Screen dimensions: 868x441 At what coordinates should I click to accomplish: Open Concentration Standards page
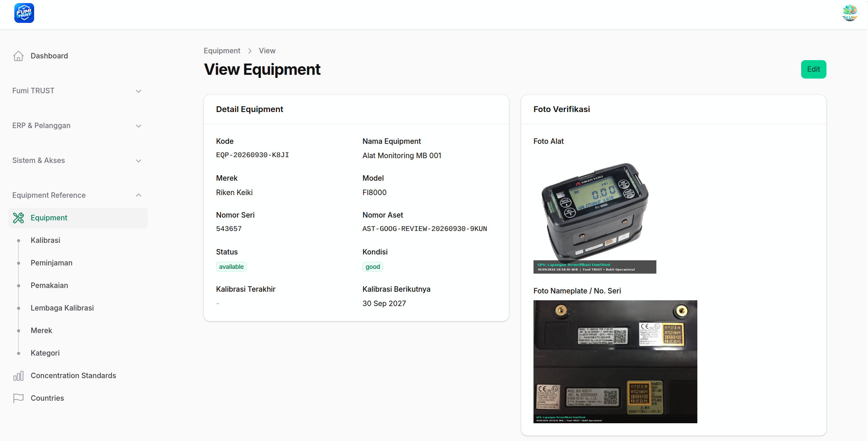[x=78, y=376]
